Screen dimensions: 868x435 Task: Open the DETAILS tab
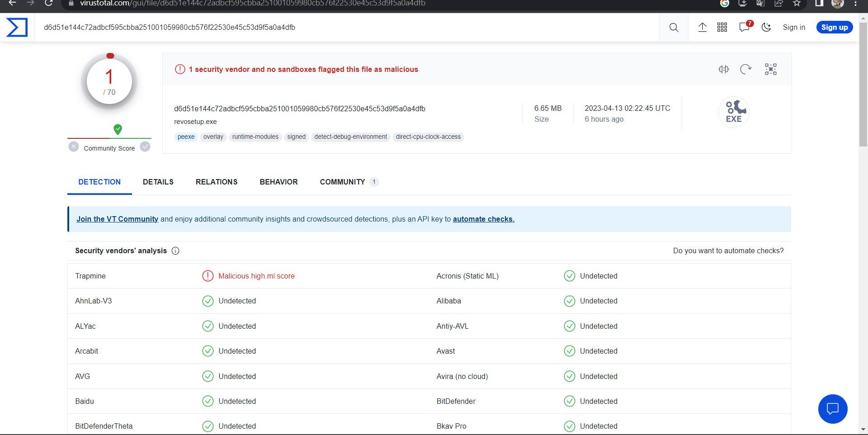pos(158,182)
